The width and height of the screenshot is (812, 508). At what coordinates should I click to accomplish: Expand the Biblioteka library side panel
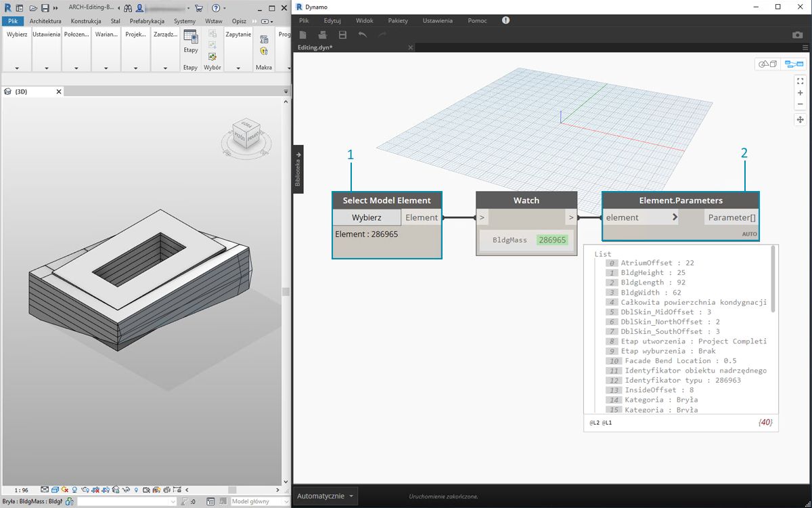(298, 169)
